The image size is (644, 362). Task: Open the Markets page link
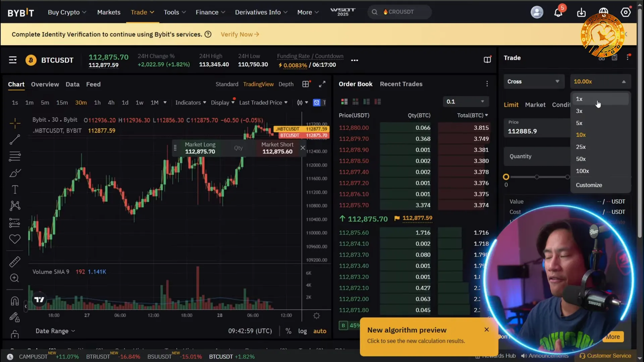point(109,12)
